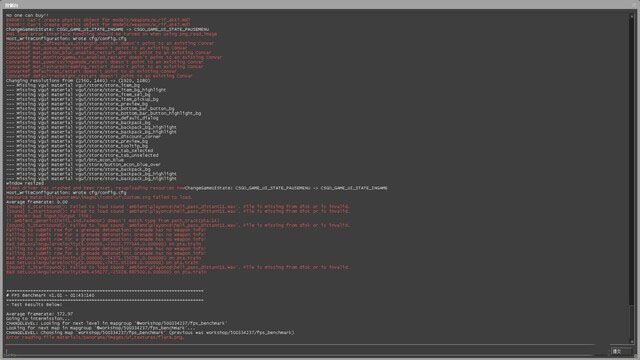Click the 控制台 console title text
640x360 pixels.
(11, 5)
